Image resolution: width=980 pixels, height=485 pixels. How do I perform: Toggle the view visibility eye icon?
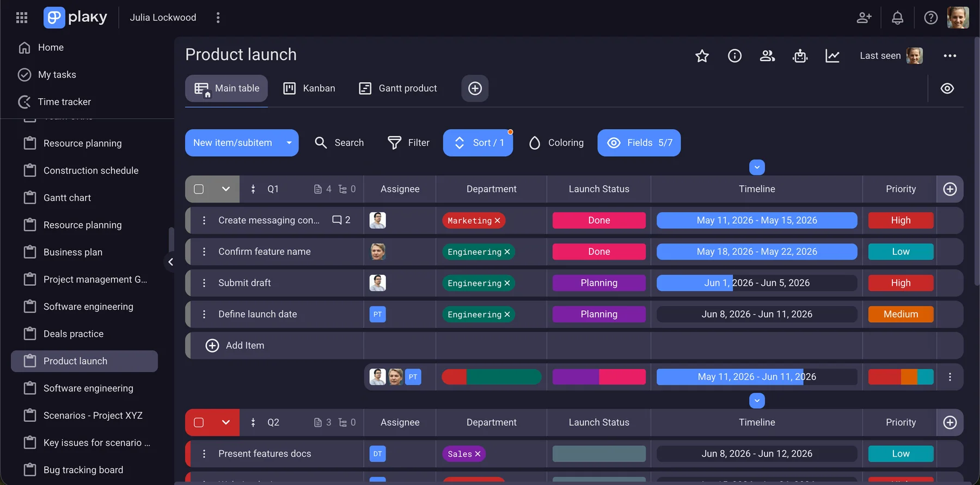click(947, 88)
